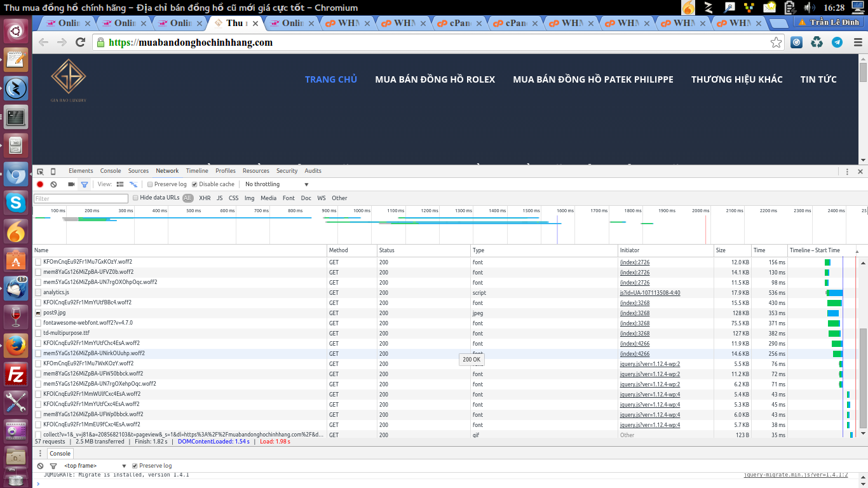This screenshot has height=488, width=868.
Task: Open the MUA BÁN ĐỒNG HỒ ROLEX link
Action: click(435, 79)
